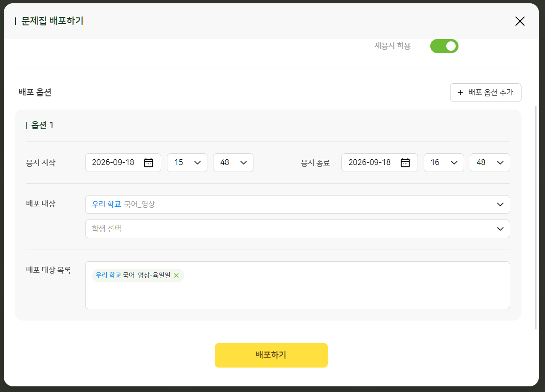Open 우리 학교 국어_영상 class dropdown
The width and height of the screenshot is (545, 392).
click(298, 204)
